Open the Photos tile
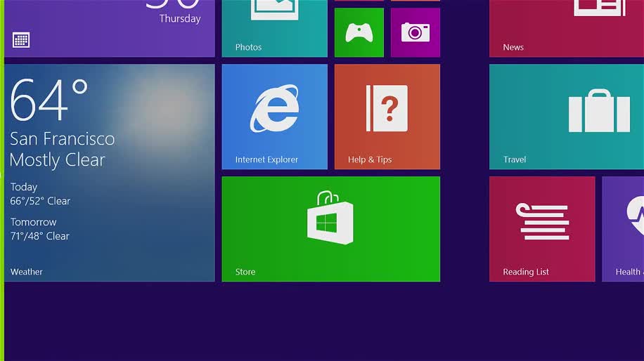644x361 pixels. 274,28
